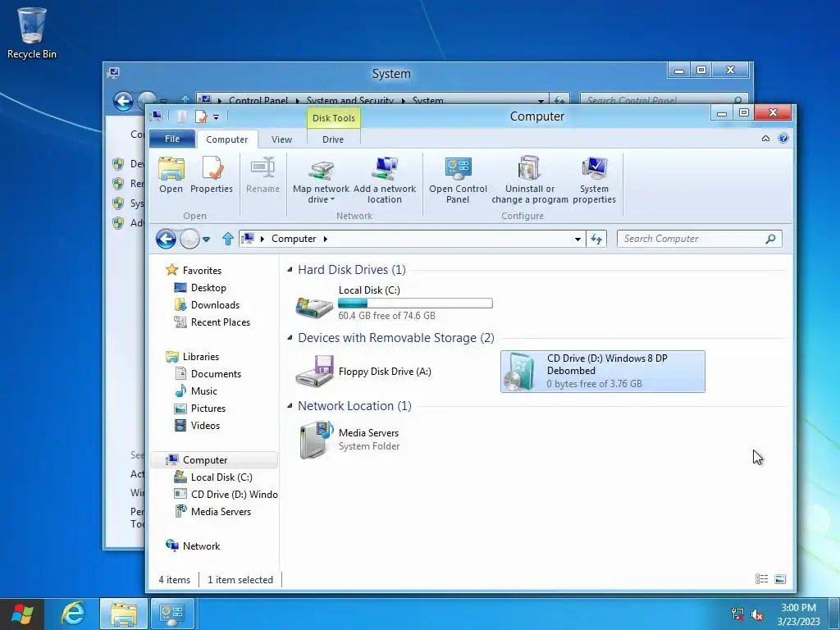
Task: Click the back arrow in Computer window
Action: (166, 239)
